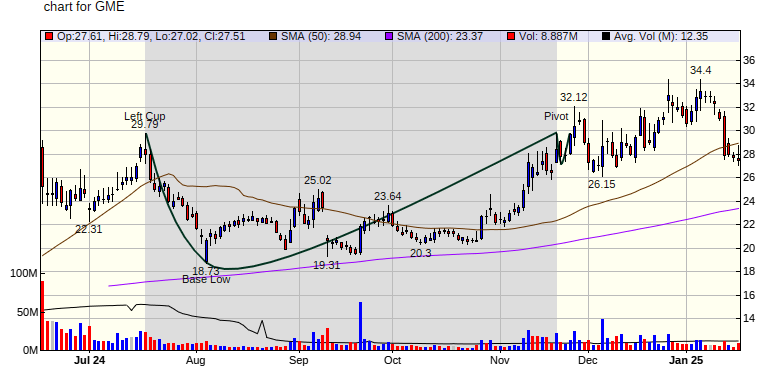
Task: Click the 'Vol: 8.887M' legend text
Action: coord(547,36)
